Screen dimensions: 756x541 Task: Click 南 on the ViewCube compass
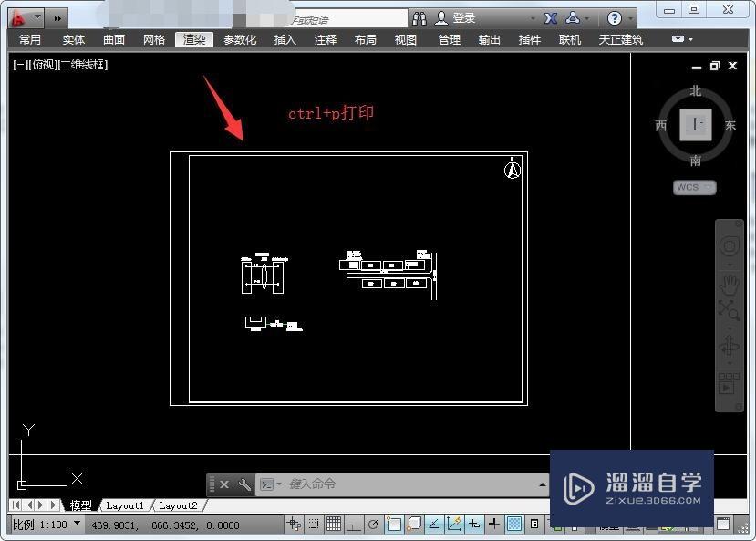point(695,161)
